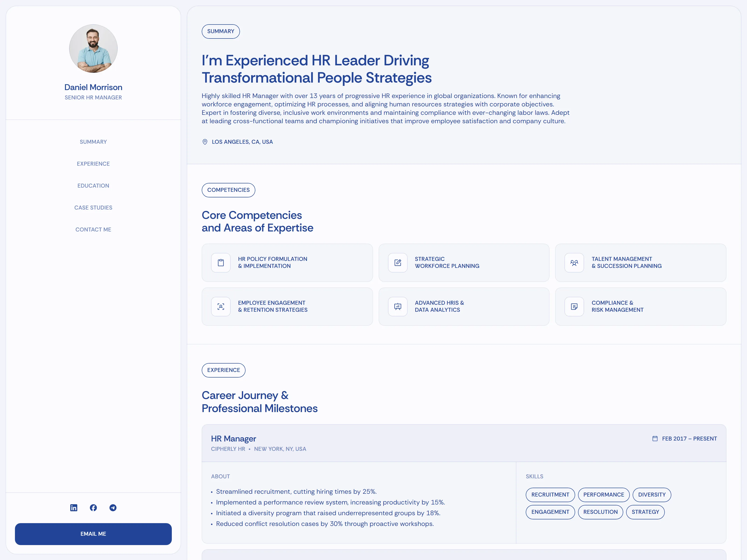
Task: Click the calendar icon beside Feb 2017 – Present
Action: click(655, 438)
